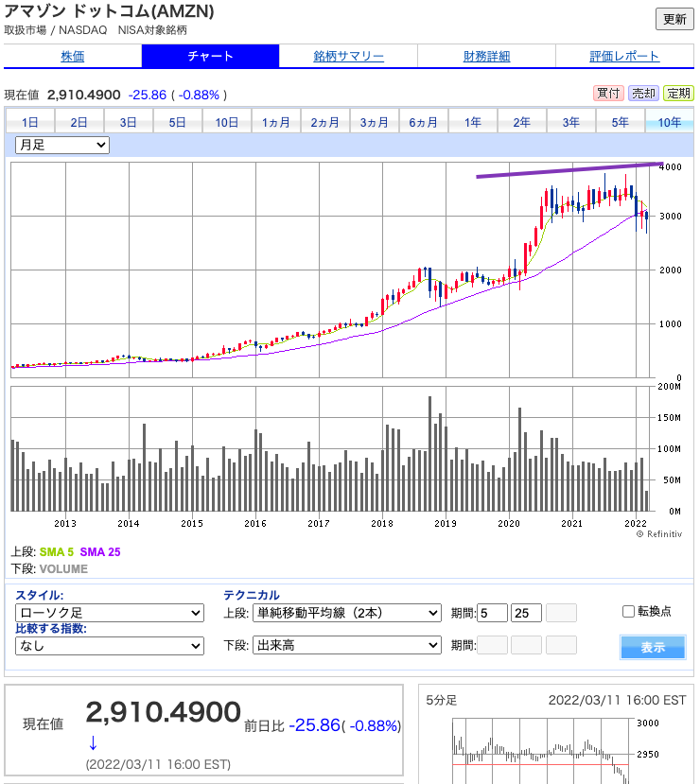Click the first 下段 period field

493,645
